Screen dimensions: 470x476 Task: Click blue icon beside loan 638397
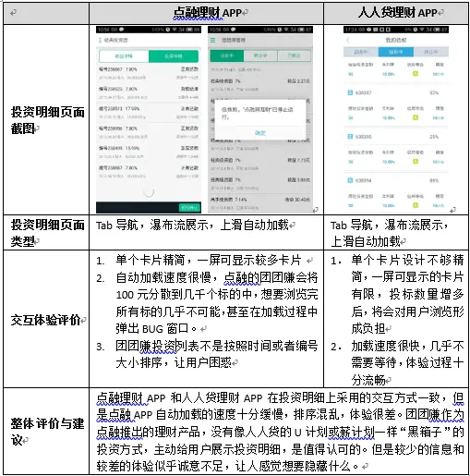[350, 92]
